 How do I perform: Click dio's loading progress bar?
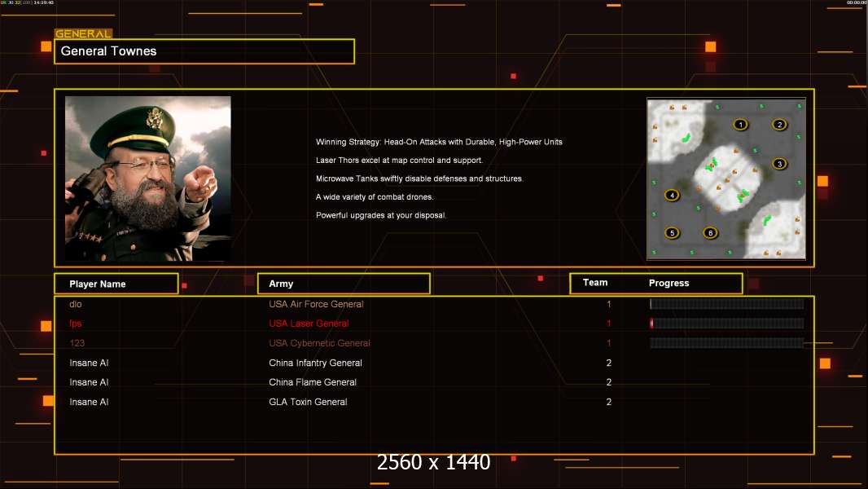(x=727, y=303)
